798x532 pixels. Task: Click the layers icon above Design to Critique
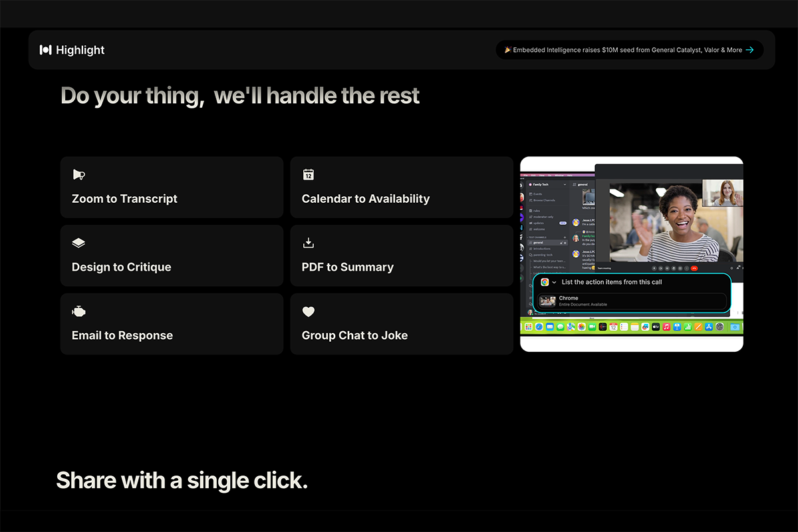click(78, 243)
